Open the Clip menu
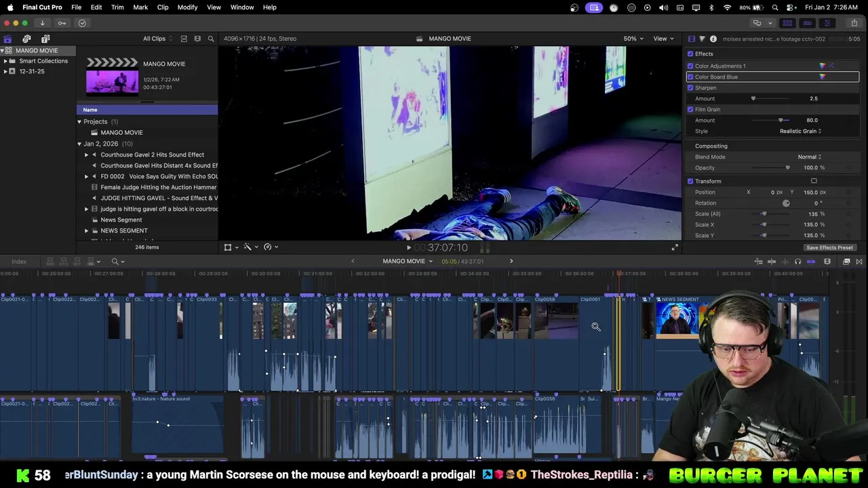 click(163, 7)
